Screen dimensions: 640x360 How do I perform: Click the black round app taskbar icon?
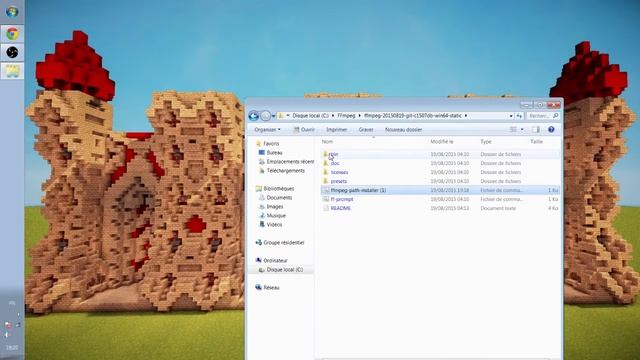(12, 52)
